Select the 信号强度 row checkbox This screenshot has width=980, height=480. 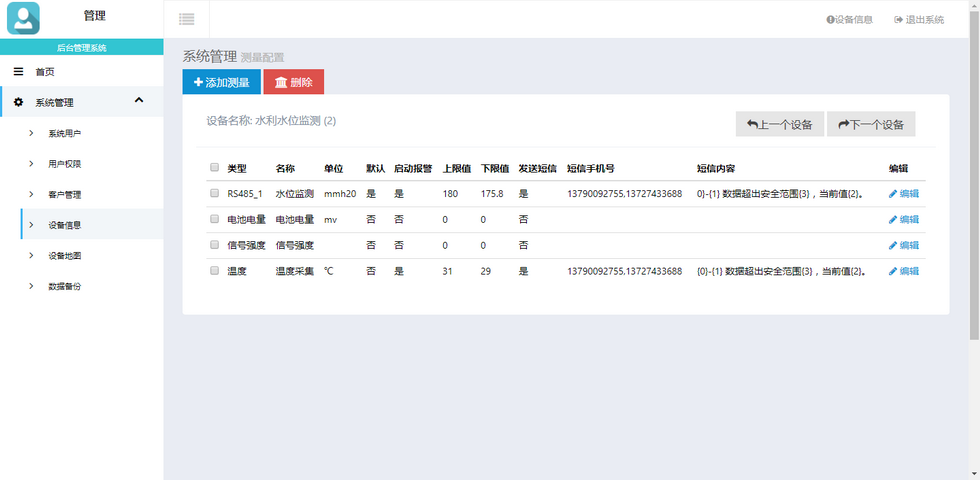click(214, 245)
